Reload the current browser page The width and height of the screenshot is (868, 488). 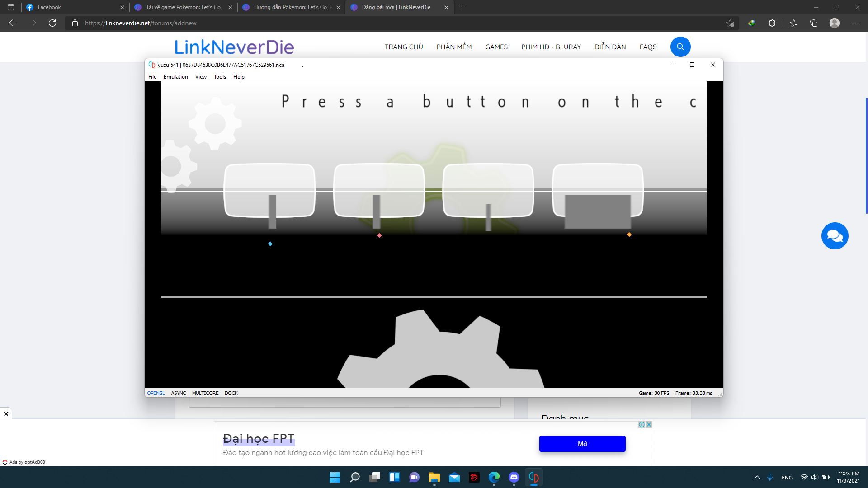pyautogui.click(x=52, y=23)
